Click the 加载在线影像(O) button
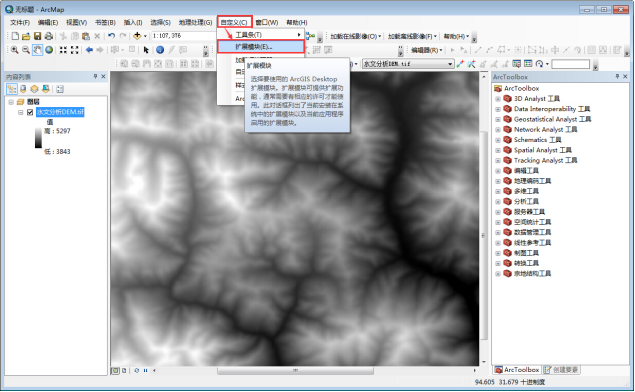 356,36
